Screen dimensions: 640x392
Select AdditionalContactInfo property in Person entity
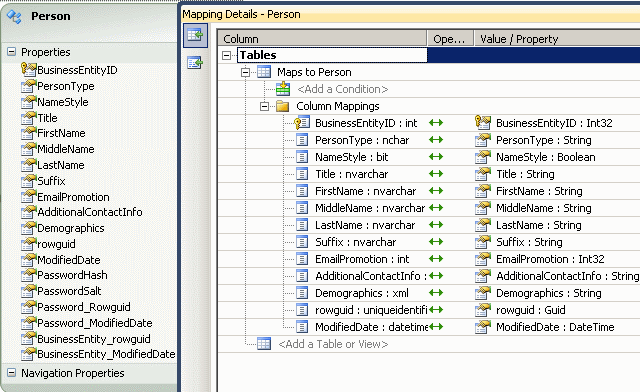pyautogui.click(x=90, y=212)
